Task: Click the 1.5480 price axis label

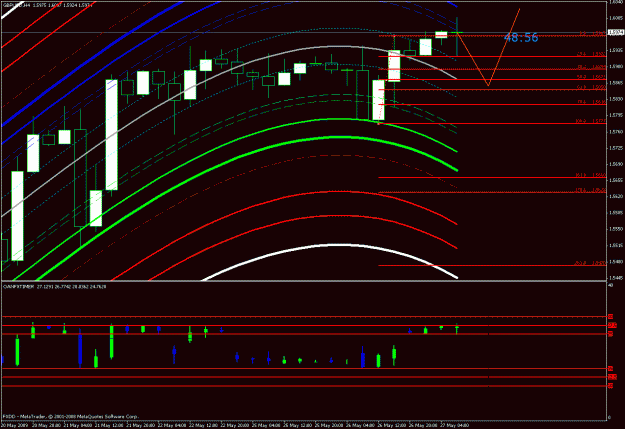Action: pyautogui.click(x=616, y=262)
